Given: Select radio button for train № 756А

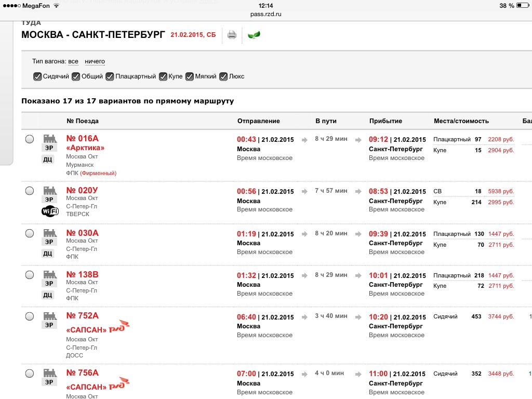Looking at the screenshot, I should tap(30, 374).
